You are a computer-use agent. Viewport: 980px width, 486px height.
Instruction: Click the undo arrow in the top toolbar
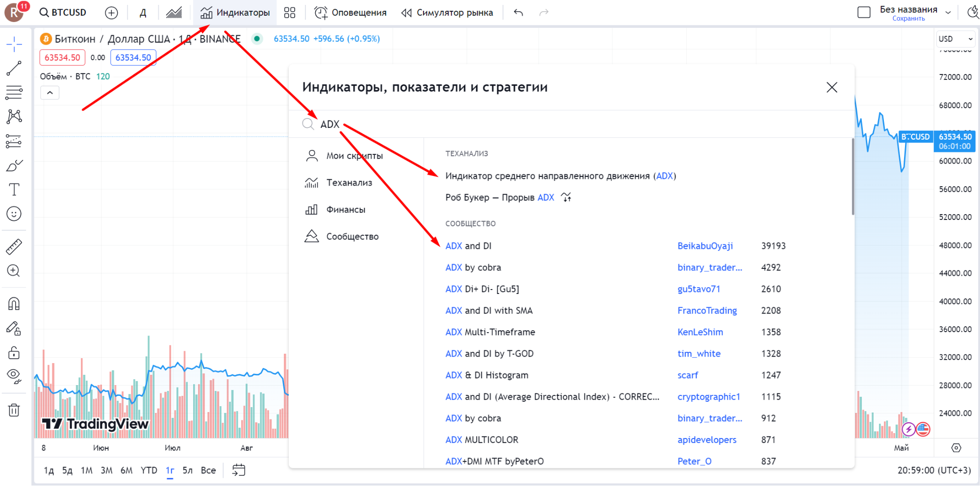pyautogui.click(x=518, y=12)
